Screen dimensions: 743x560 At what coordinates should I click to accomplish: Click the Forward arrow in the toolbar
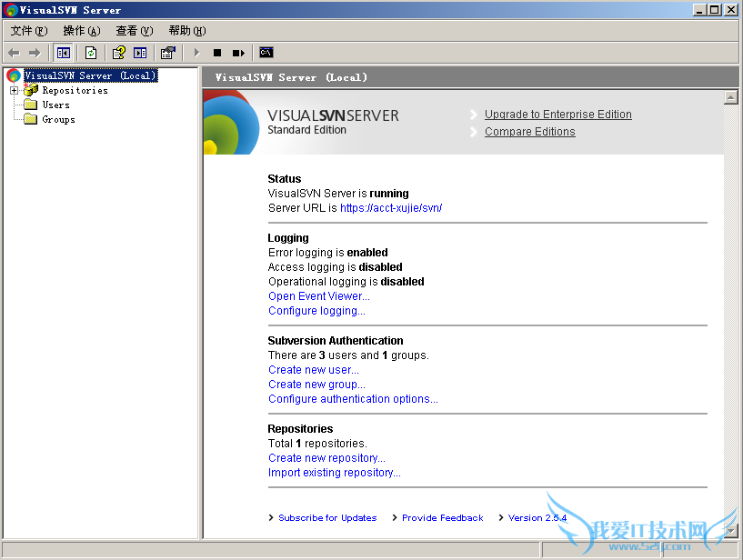point(35,53)
